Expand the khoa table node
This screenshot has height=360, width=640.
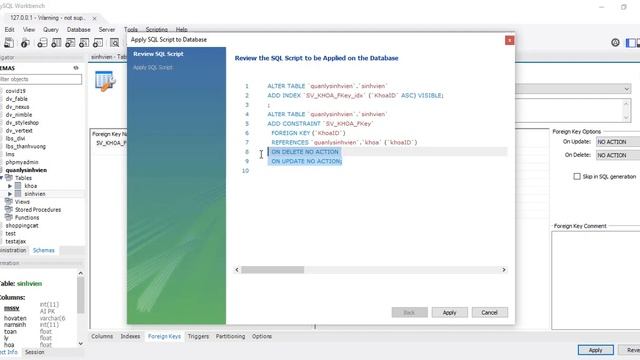point(10,186)
